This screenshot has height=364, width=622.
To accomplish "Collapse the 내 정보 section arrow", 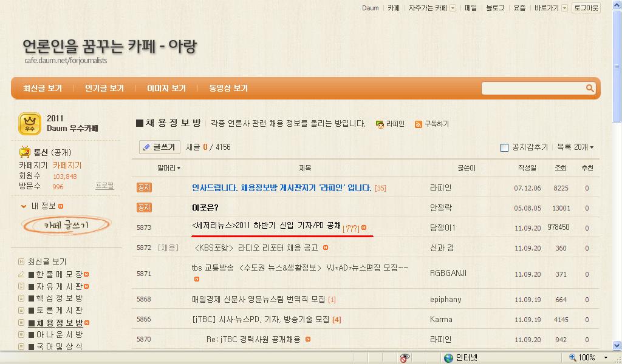I will tap(24, 206).
